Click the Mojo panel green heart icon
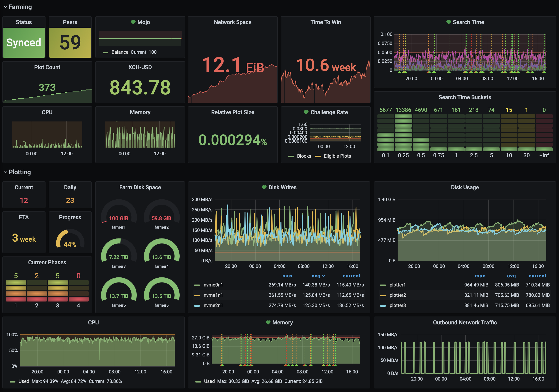Viewport: 559px width, 392px height. click(x=133, y=22)
